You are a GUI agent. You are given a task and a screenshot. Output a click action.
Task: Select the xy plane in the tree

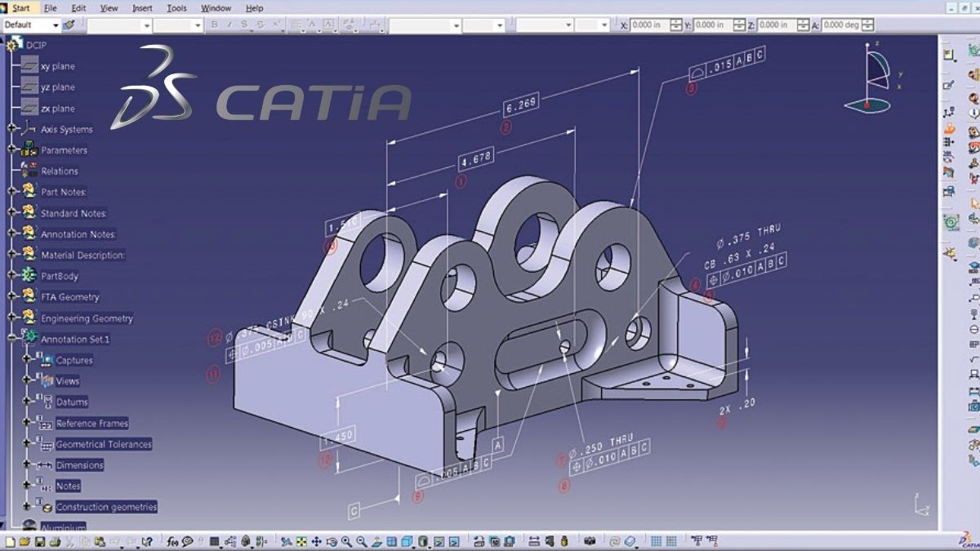(57, 66)
